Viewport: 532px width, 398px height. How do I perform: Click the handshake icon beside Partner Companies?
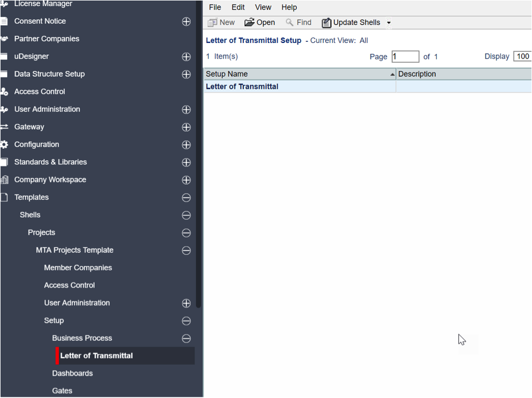4,39
